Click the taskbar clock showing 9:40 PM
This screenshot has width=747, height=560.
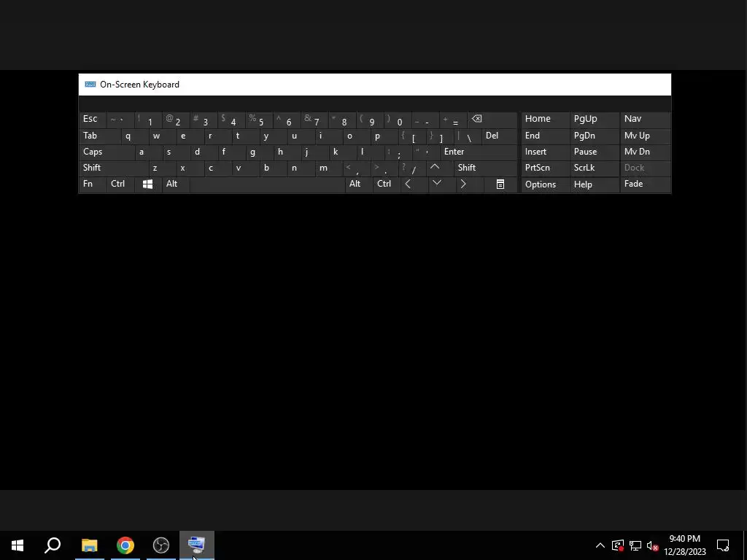click(x=684, y=545)
